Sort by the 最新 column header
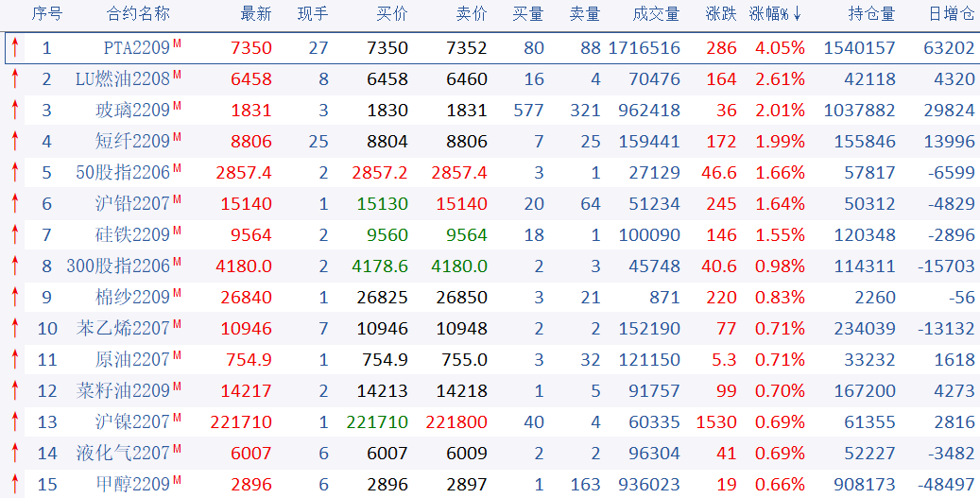Image resolution: width=980 pixels, height=498 pixels. click(x=255, y=14)
